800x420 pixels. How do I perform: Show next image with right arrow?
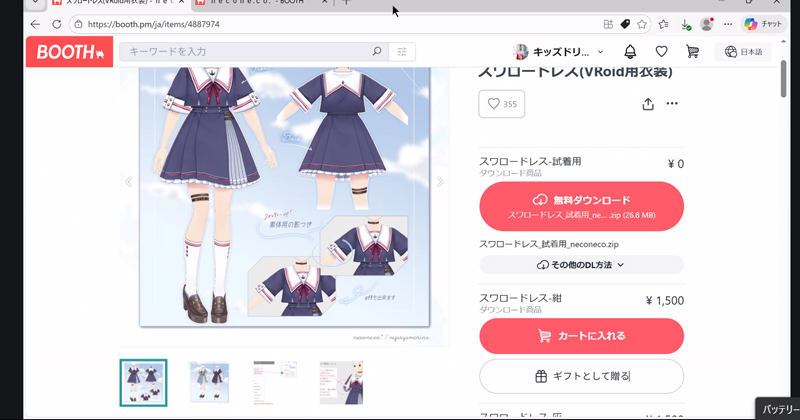[440, 182]
